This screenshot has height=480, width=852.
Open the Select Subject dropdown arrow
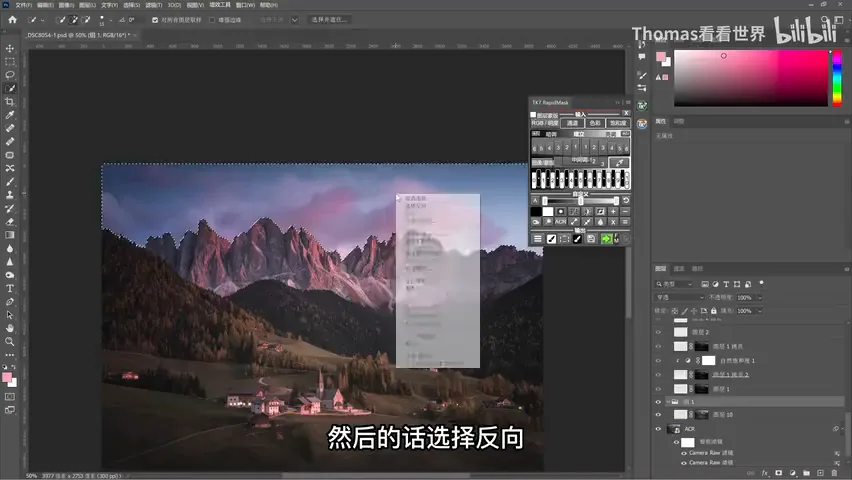click(295, 20)
